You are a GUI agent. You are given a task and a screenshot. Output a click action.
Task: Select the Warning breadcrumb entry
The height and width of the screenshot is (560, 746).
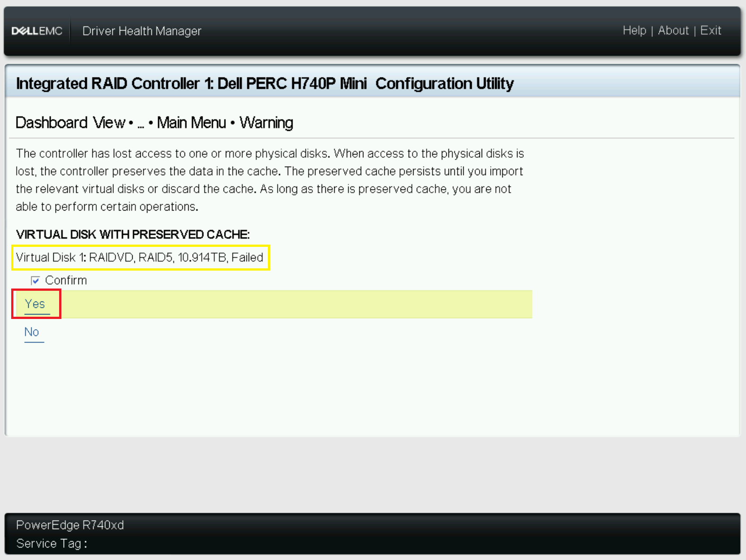[x=267, y=122]
